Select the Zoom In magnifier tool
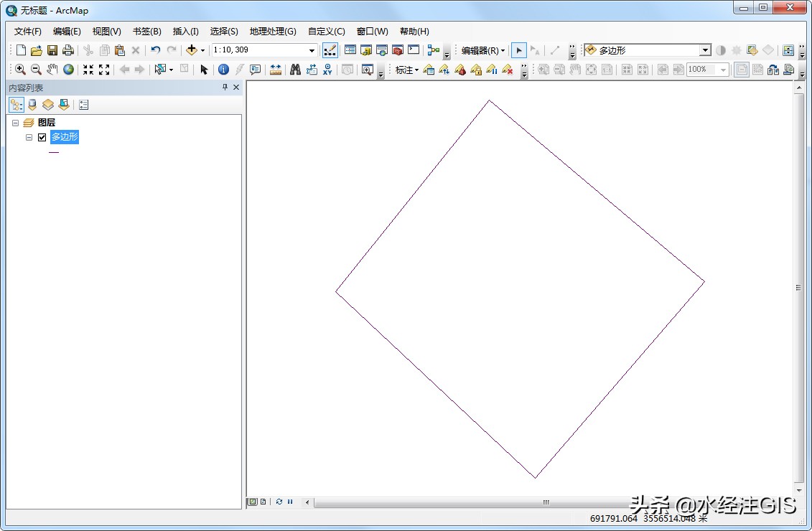 point(20,70)
